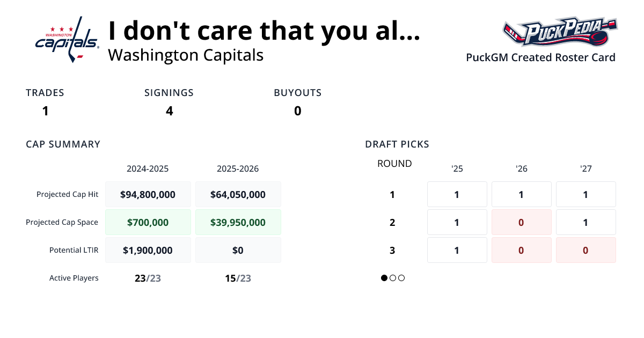644x338 pixels.
Task: Click the Trades count number
Action: click(46, 111)
